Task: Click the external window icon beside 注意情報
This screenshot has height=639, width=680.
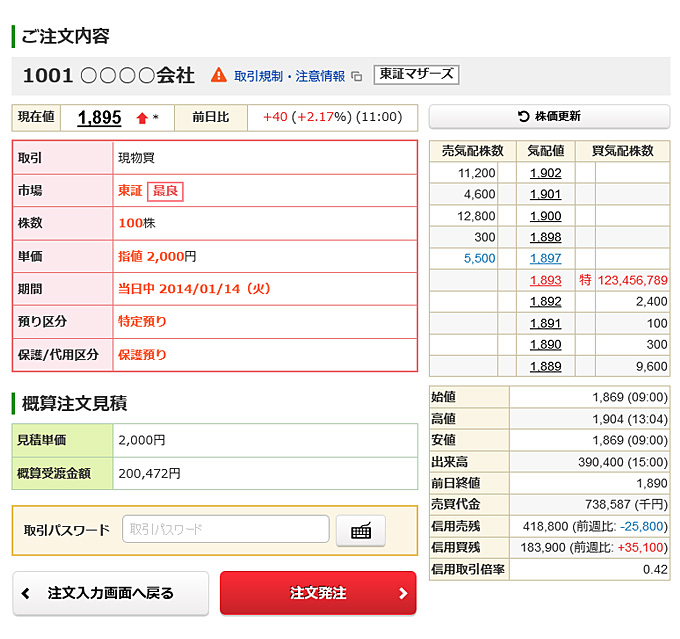Action: point(356,76)
